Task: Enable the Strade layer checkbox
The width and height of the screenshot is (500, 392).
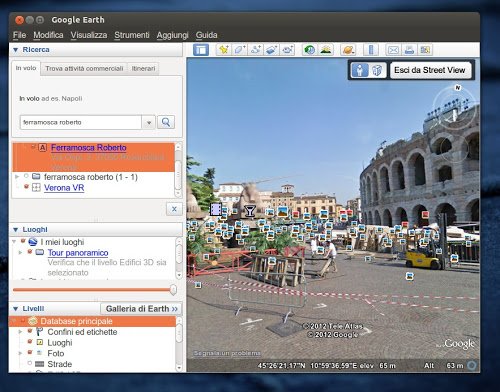Action: (x=30, y=363)
